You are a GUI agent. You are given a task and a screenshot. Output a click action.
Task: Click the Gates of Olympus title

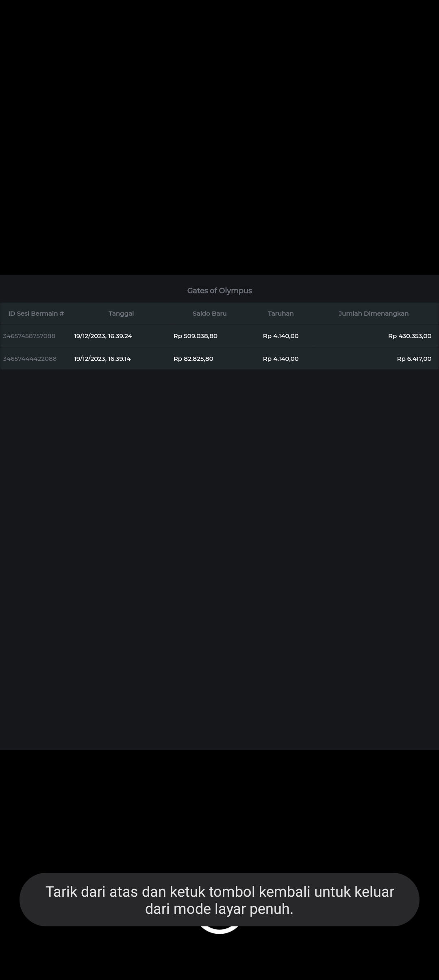219,291
